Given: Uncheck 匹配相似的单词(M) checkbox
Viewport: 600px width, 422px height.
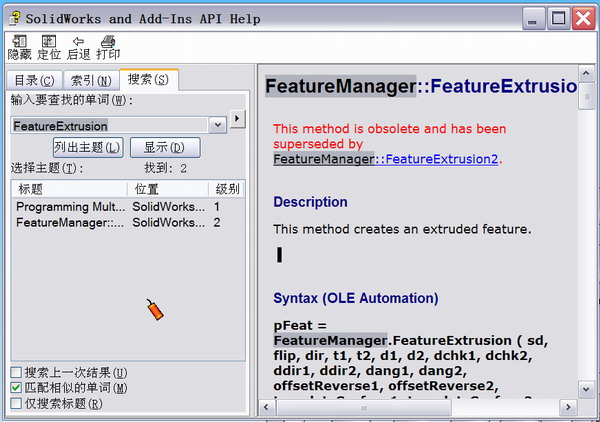Looking at the screenshot, I should click(16, 388).
